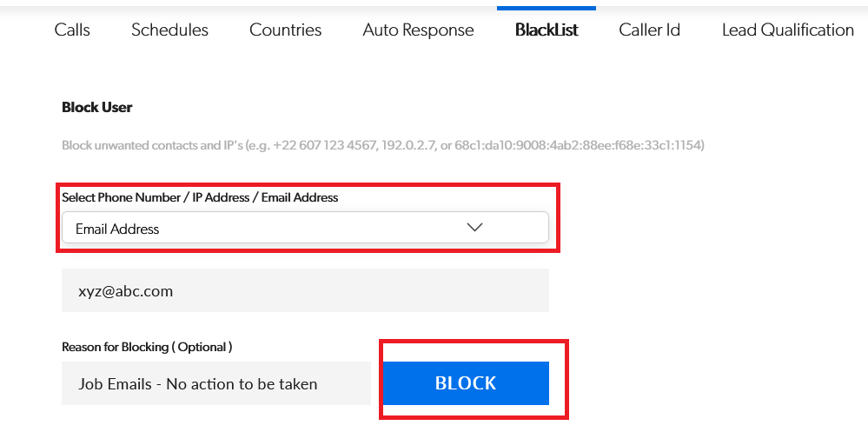Open the Schedules tab

[x=169, y=30]
